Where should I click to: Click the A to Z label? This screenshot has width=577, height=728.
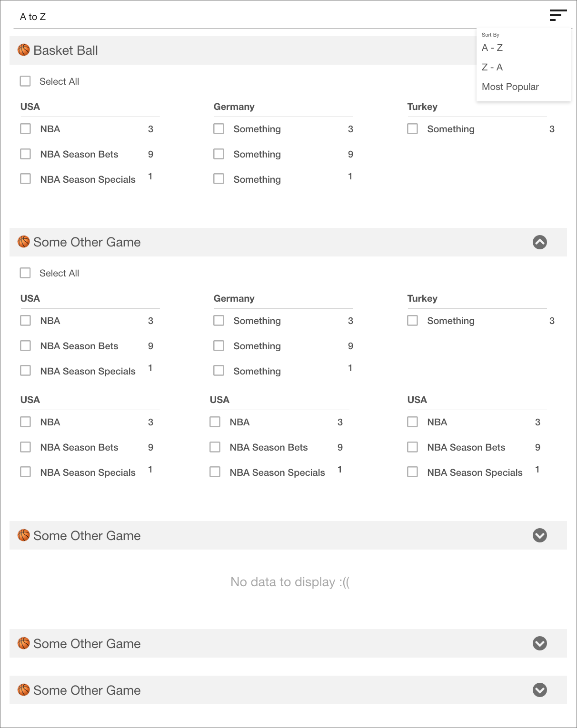pyautogui.click(x=32, y=17)
